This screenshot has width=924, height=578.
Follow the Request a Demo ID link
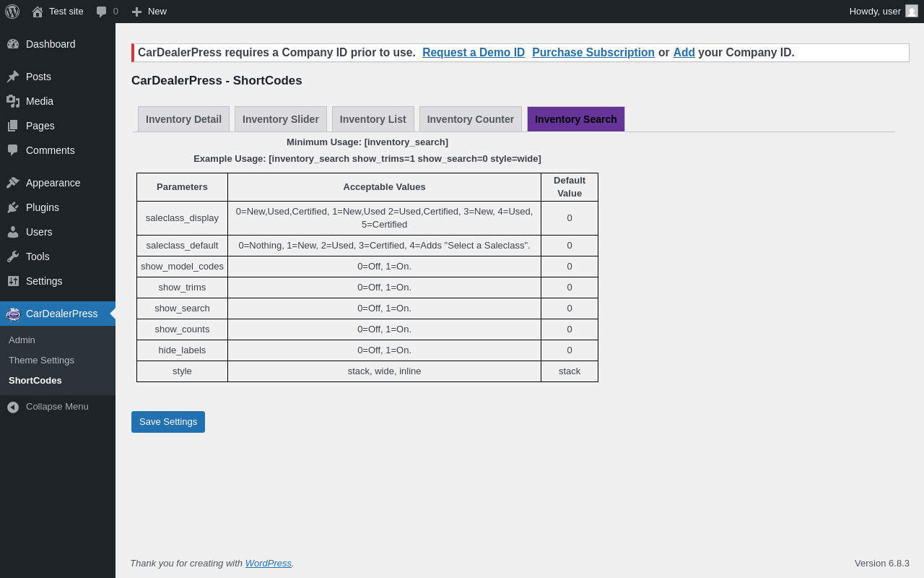tap(474, 53)
